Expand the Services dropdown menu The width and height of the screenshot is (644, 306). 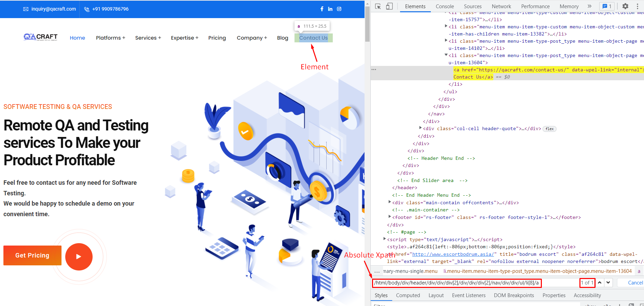point(148,38)
